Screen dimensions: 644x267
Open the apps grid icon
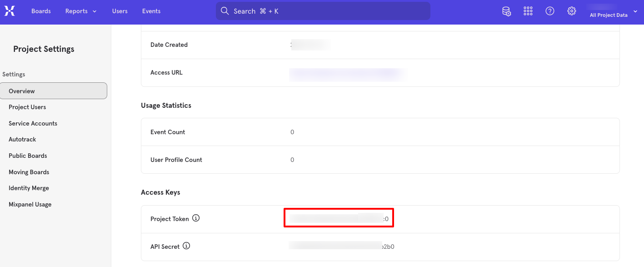pos(528,11)
